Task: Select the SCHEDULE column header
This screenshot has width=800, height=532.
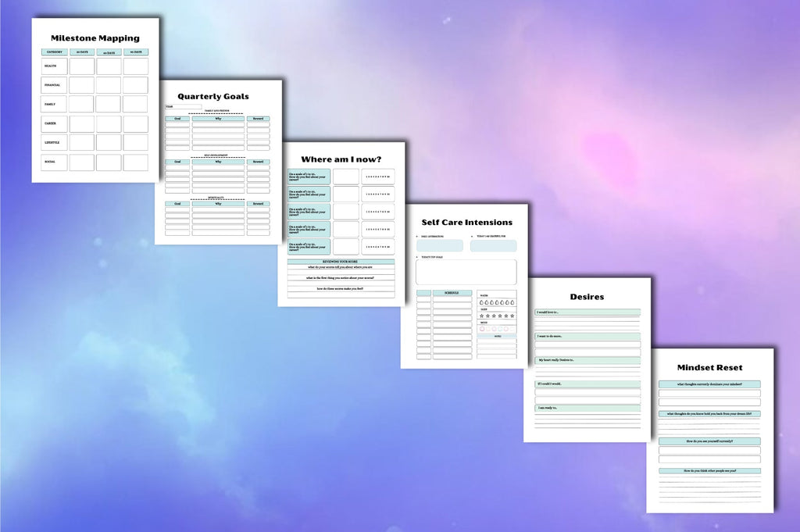Action: click(x=452, y=293)
